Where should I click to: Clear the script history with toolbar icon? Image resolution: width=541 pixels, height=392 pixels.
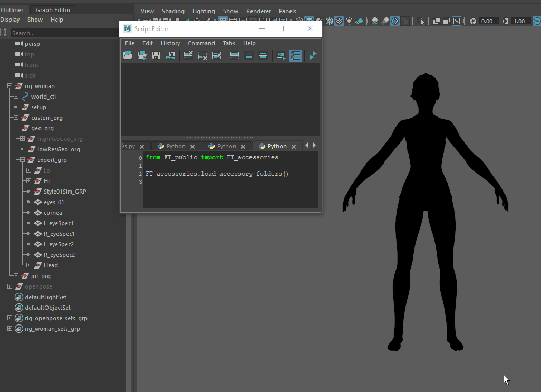point(188,55)
